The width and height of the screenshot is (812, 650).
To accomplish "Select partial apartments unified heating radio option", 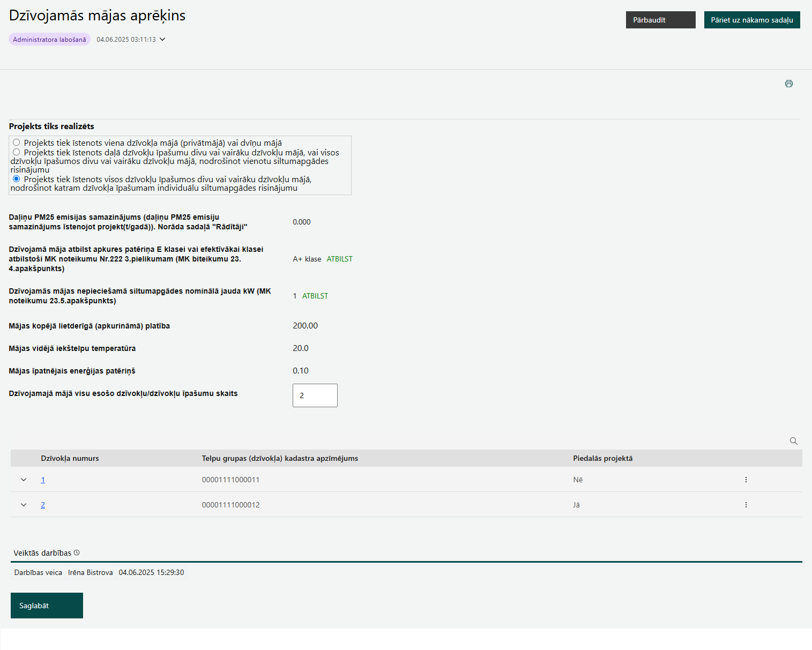I will point(17,152).
